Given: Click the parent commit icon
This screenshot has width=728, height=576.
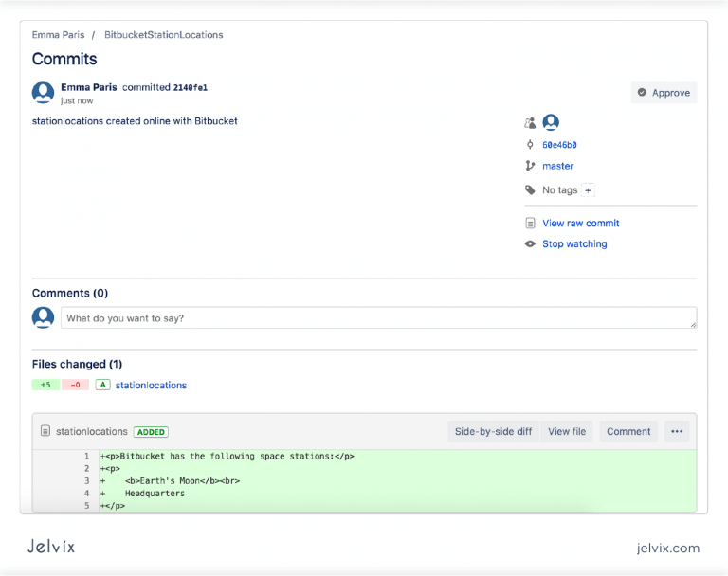Looking at the screenshot, I should pyautogui.click(x=530, y=145).
